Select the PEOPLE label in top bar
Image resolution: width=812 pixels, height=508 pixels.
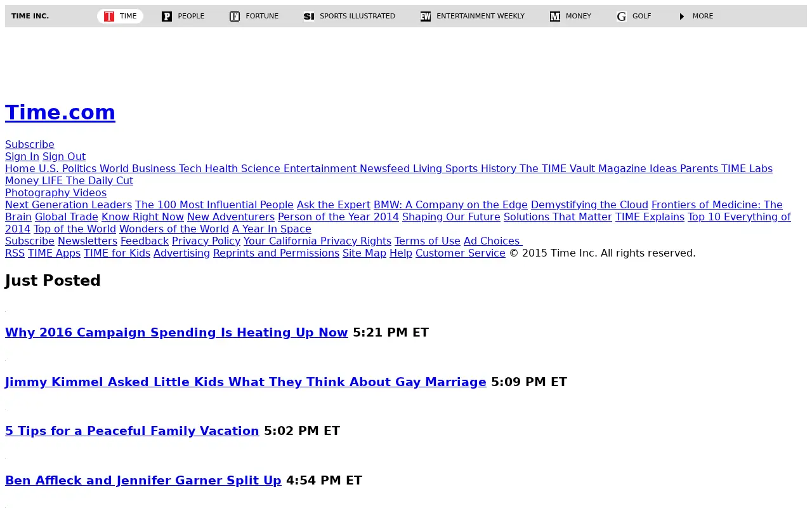(191, 17)
